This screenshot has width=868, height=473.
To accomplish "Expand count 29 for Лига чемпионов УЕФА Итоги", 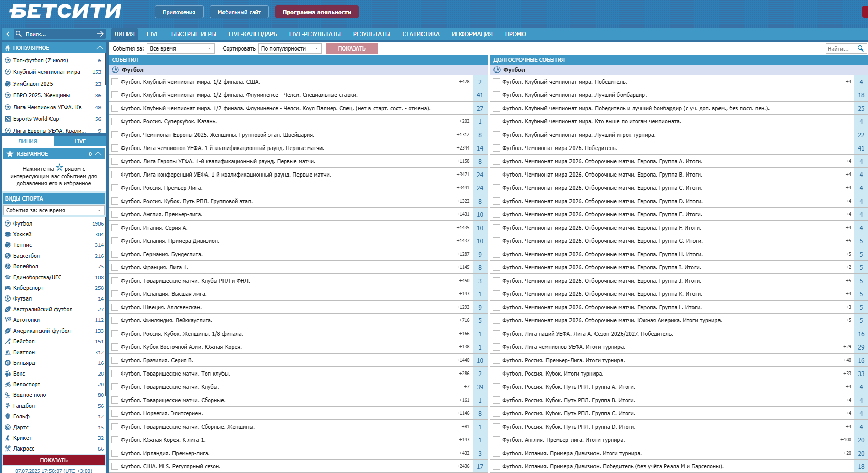I will (x=861, y=347).
